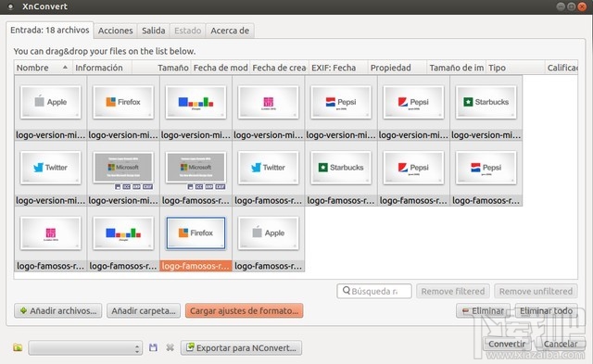593x364 pixels.
Task: Click ICC badge under Microsoft logo-famosos-r thumbnail
Action: pos(199,187)
